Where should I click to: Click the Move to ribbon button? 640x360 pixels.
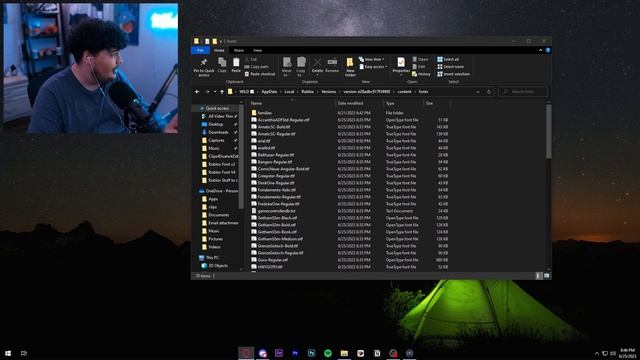287,67
